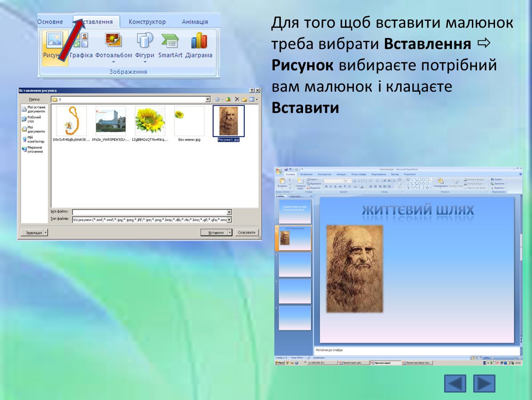Open Вставлення tab in enlarged ribbon
The height and width of the screenshot is (400, 532).
tap(97, 22)
